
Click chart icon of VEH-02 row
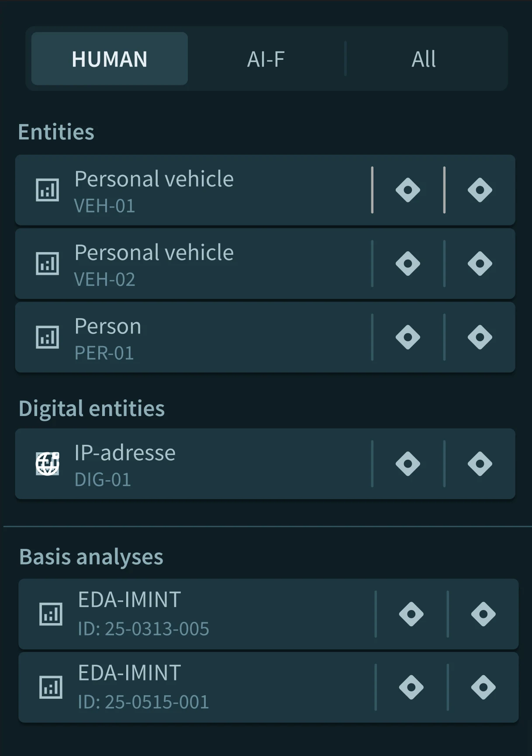(47, 264)
